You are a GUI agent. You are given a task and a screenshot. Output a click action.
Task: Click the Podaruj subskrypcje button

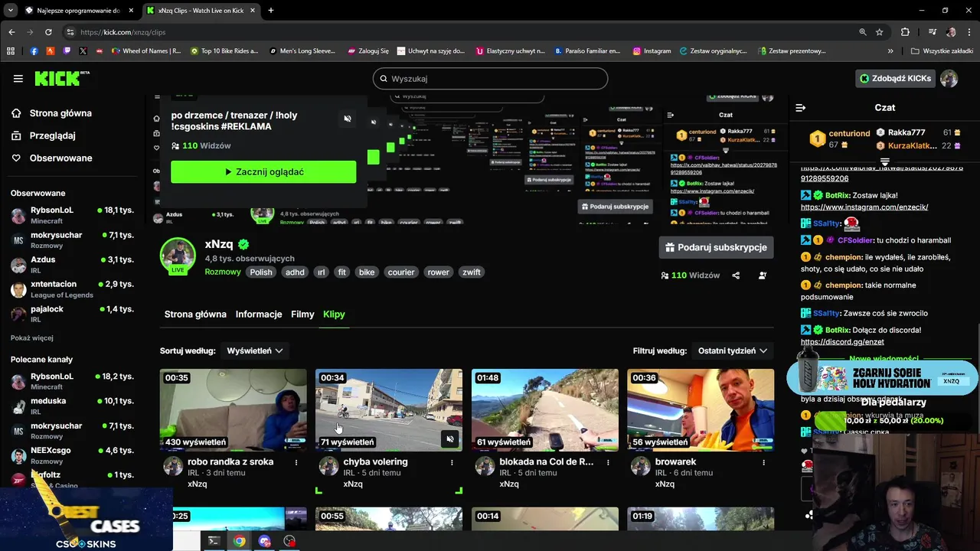[x=716, y=247]
